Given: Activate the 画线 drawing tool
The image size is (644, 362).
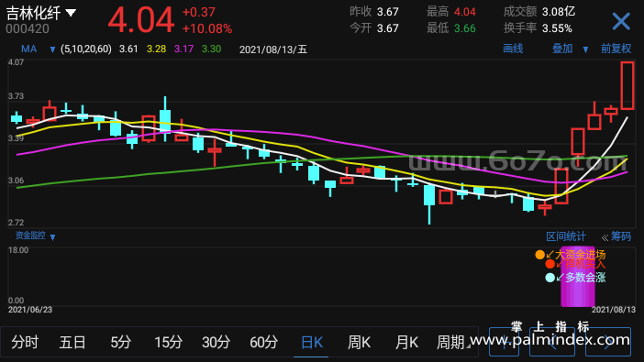Looking at the screenshot, I should (513, 49).
